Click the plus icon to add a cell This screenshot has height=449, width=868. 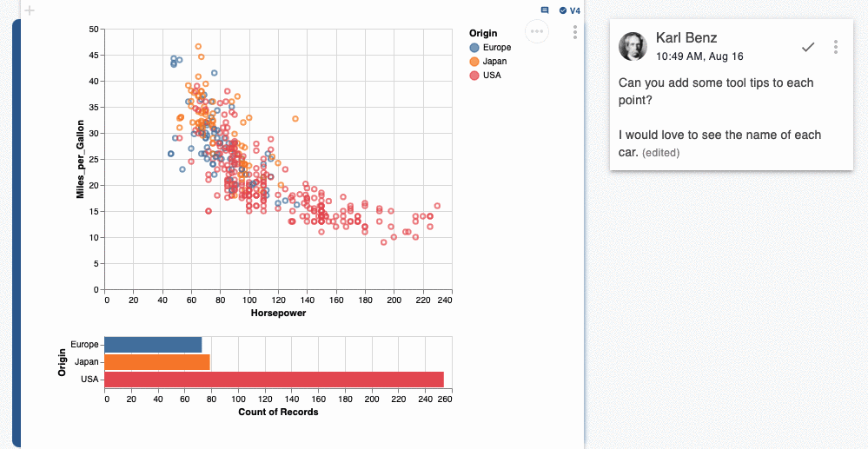click(x=30, y=10)
